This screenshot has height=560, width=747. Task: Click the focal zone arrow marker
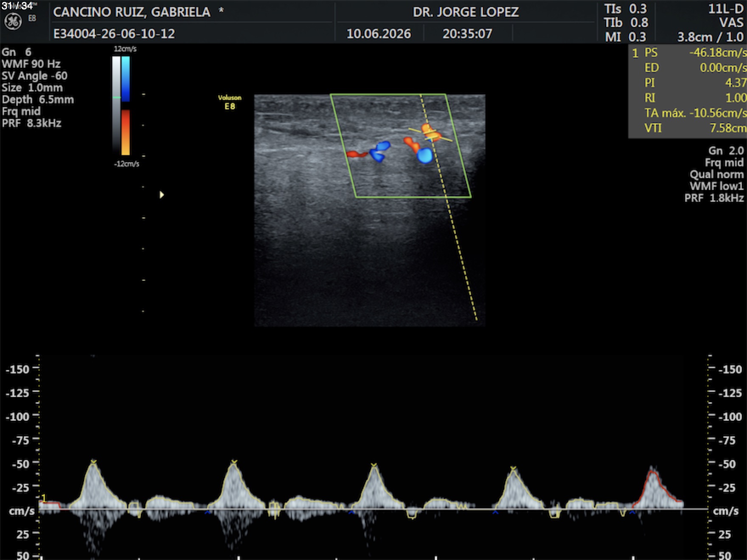[x=162, y=195]
